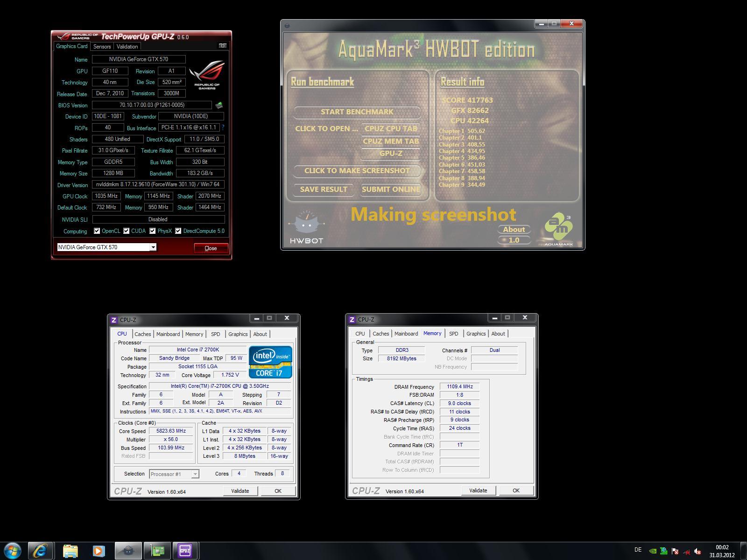The width and height of the screenshot is (747, 560).
Task: Switch to the Sensors tab in GPU-Z
Action: coord(102,47)
